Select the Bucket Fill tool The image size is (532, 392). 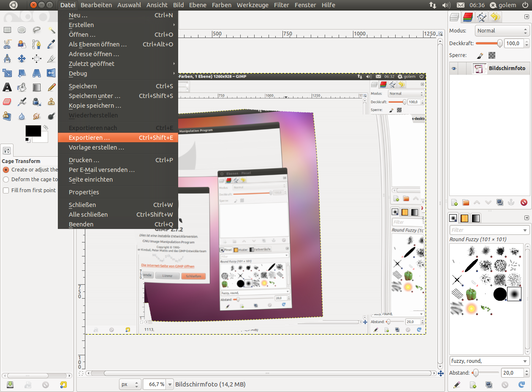click(x=22, y=87)
